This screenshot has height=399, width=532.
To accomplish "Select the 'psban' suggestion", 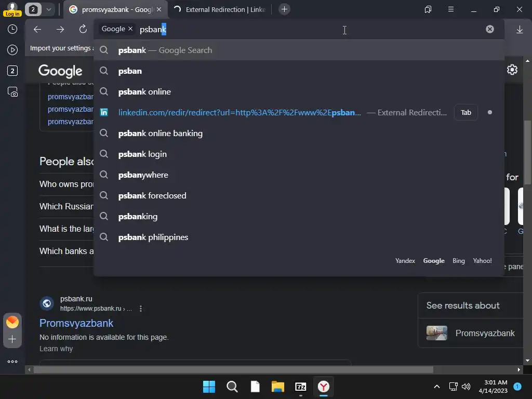I will click(x=299, y=71).
